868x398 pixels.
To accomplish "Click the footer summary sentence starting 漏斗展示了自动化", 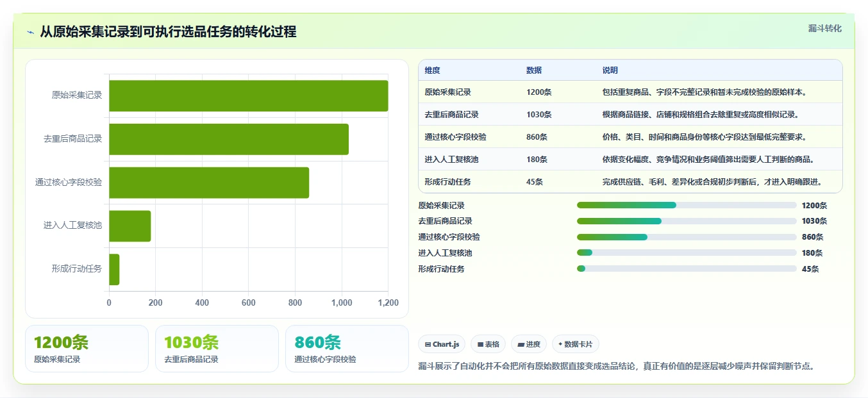I will pyautogui.click(x=616, y=367).
